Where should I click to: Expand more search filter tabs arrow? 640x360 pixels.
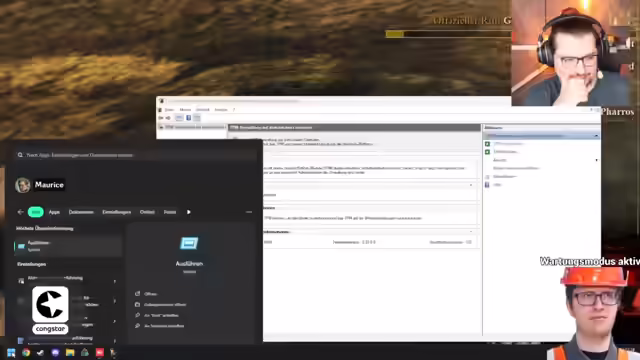[189, 212]
